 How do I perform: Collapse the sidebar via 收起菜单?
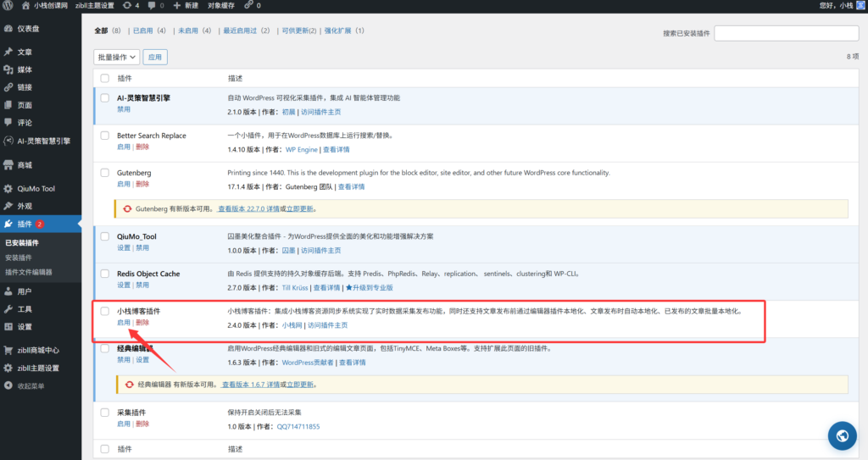(31, 386)
